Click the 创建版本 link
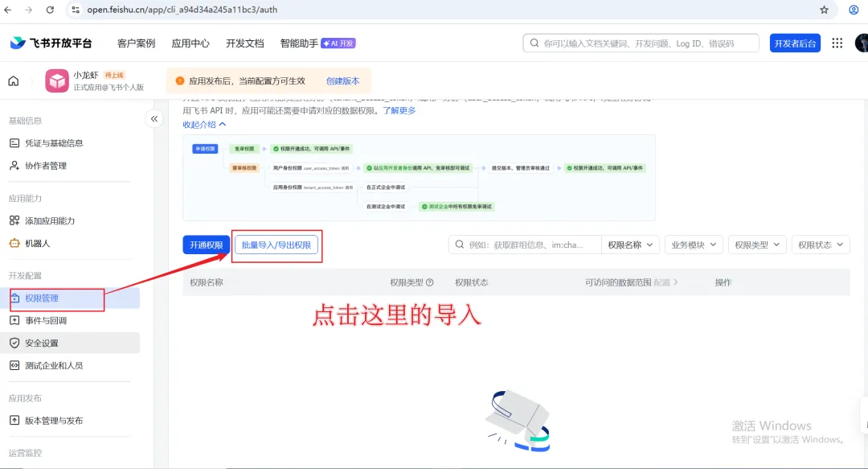 (342, 81)
